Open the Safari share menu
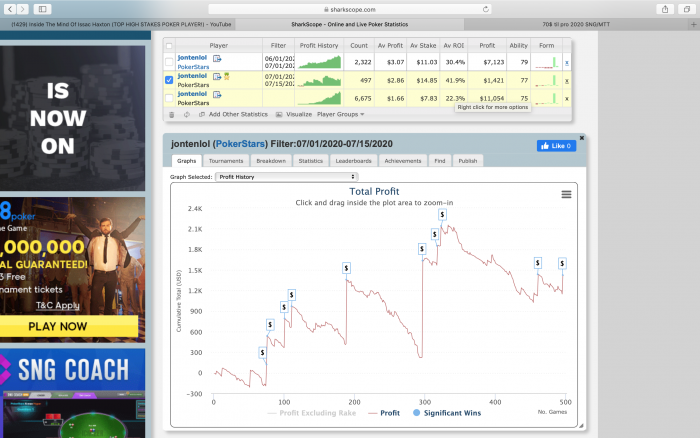The height and width of the screenshot is (438, 700). [665, 9]
